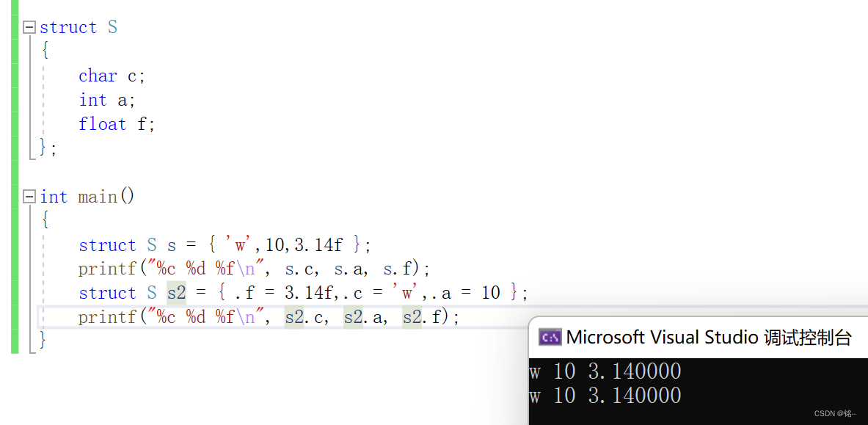Collapse the struct S code block

(29, 27)
